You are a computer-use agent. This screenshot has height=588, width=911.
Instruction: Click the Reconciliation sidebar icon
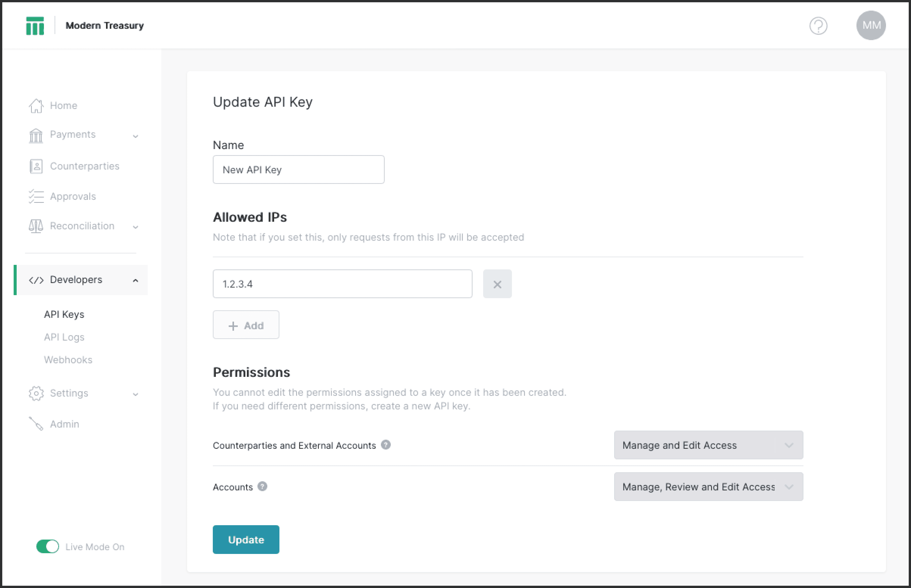(35, 226)
